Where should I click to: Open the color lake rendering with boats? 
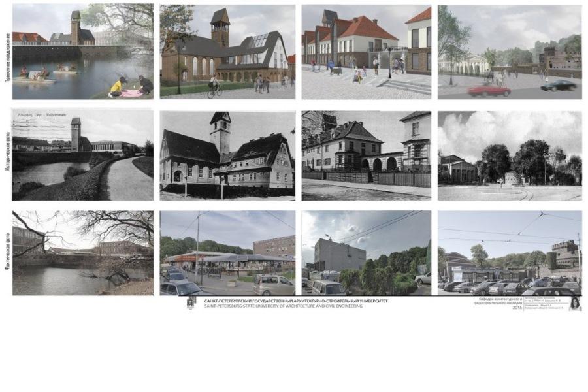click(x=82, y=52)
